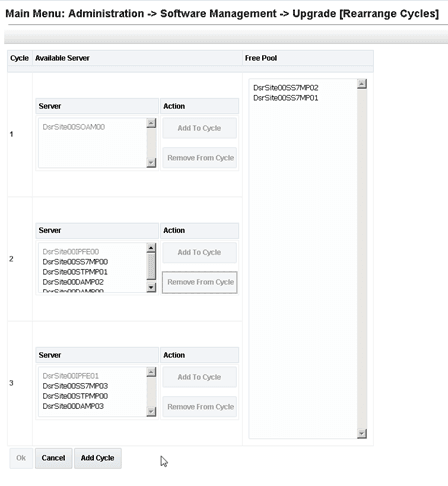
Task: Select DsrSite00SS7MP02 in Free Pool
Action: point(286,88)
